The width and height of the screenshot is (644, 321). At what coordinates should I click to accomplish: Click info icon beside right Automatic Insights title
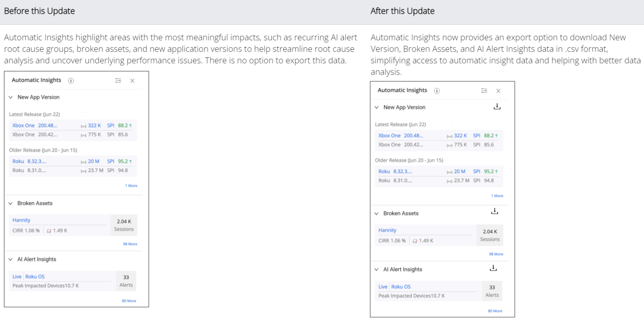437,91
